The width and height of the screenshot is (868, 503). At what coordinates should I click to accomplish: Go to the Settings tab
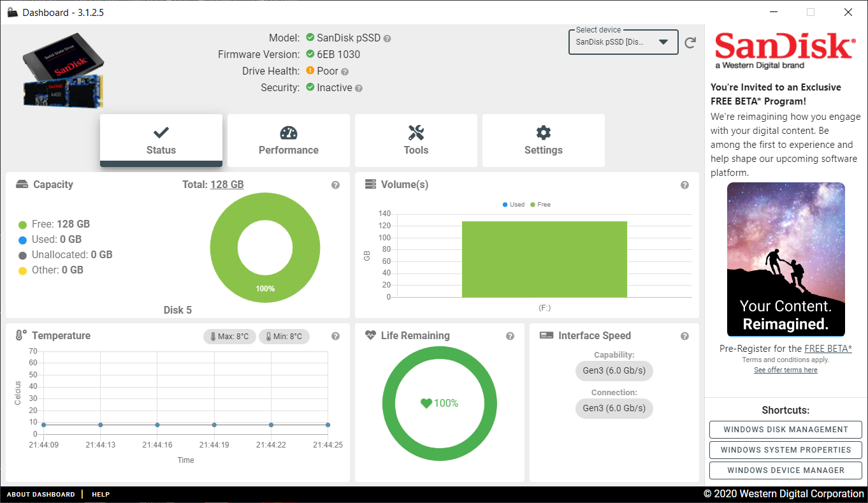[544, 140]
